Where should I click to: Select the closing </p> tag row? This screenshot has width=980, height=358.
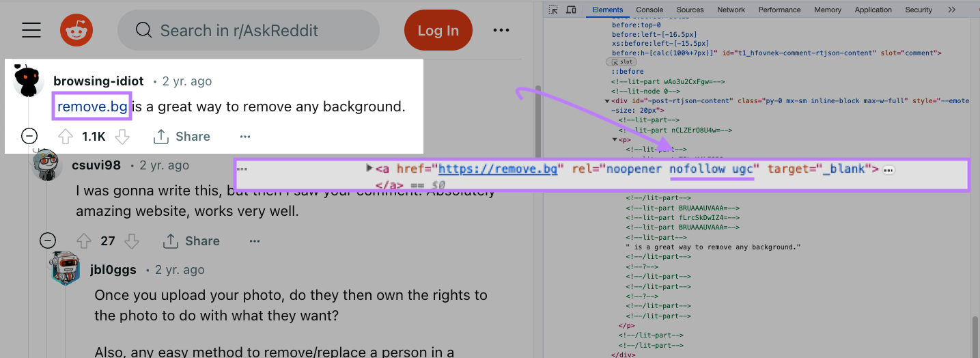626,326
